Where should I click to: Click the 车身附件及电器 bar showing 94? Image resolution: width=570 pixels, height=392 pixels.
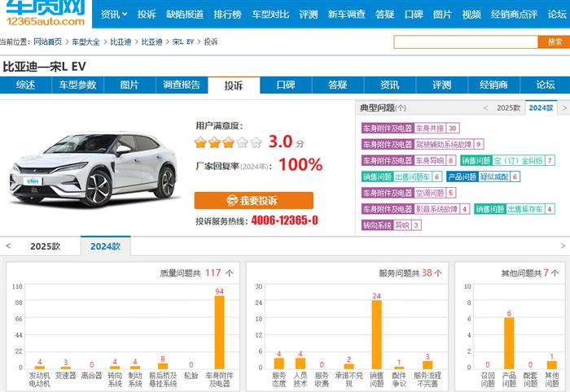[x=219, y=332]
